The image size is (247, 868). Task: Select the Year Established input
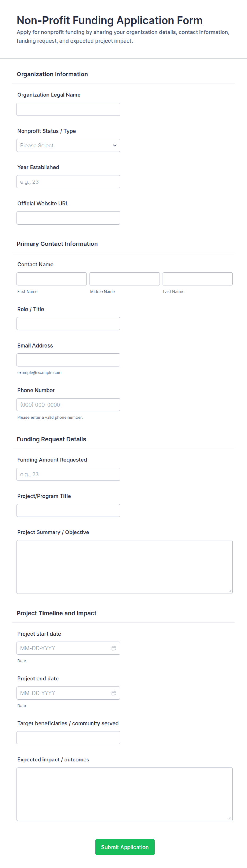(x=68, y=182)
